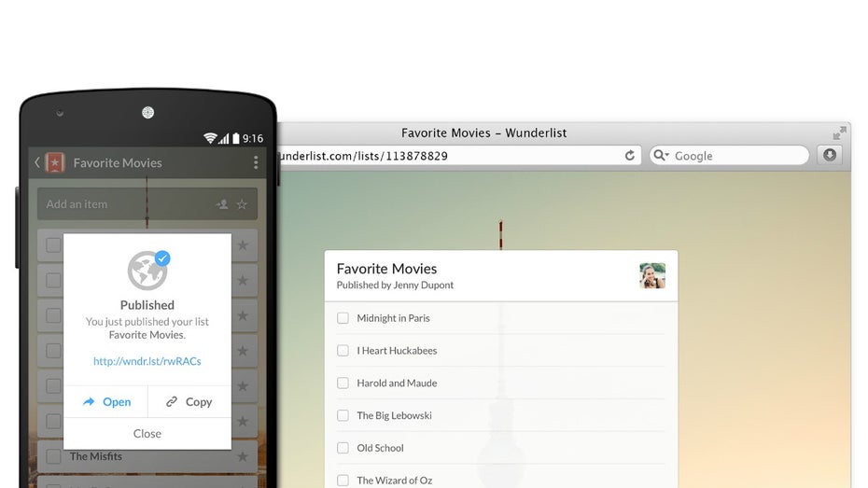Viewport: 868px width, 488px height.
Task: Click the 'Harold and Maude' item text
Action: pyautogui.click(x=397, y=383)
